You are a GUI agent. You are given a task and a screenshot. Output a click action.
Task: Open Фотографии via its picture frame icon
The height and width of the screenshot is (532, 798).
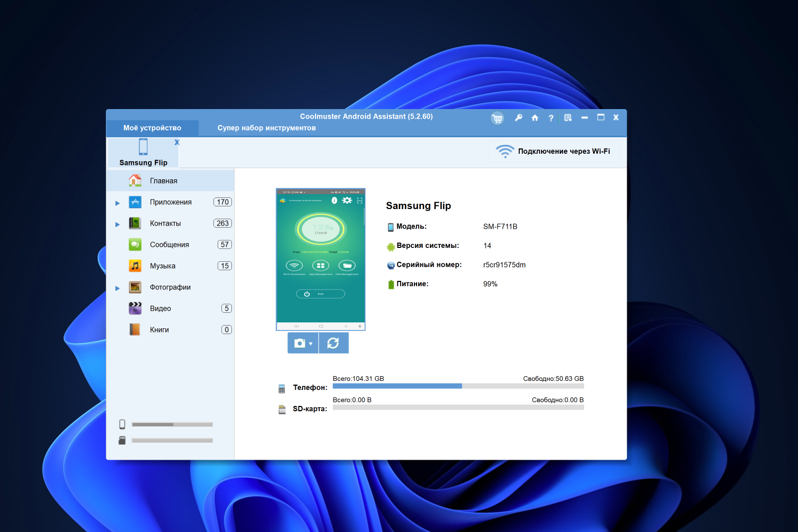tap(135, 287)
